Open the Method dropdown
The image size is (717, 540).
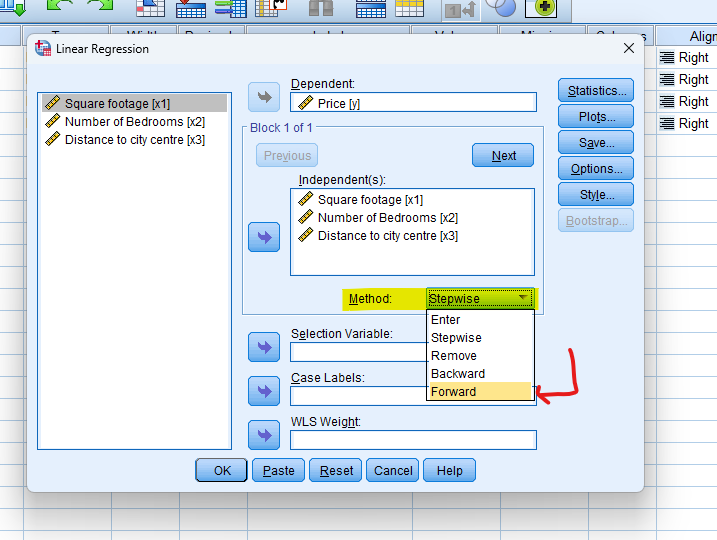click(x=480, y=298)
